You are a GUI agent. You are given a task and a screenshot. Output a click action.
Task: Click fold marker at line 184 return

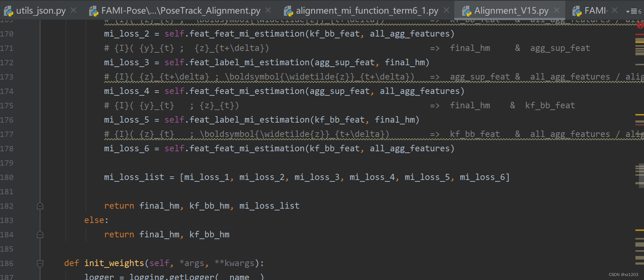click(x=40, y=234)
